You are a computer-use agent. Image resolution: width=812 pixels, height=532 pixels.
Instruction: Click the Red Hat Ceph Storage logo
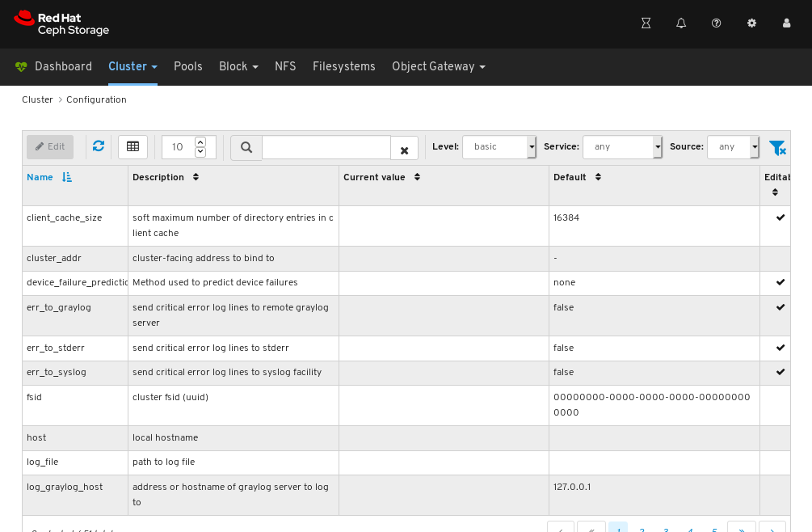(61, 23)
